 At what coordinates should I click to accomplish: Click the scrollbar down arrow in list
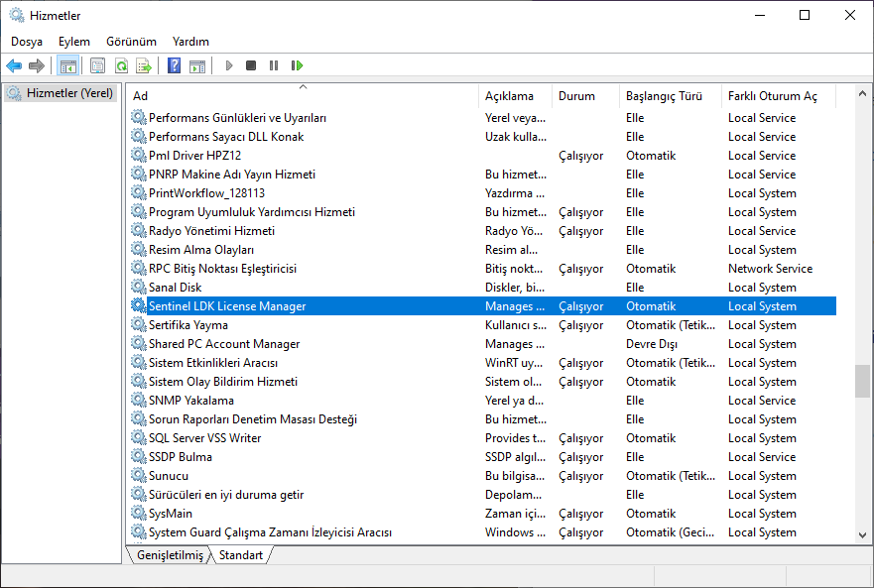tap(862, 534)
